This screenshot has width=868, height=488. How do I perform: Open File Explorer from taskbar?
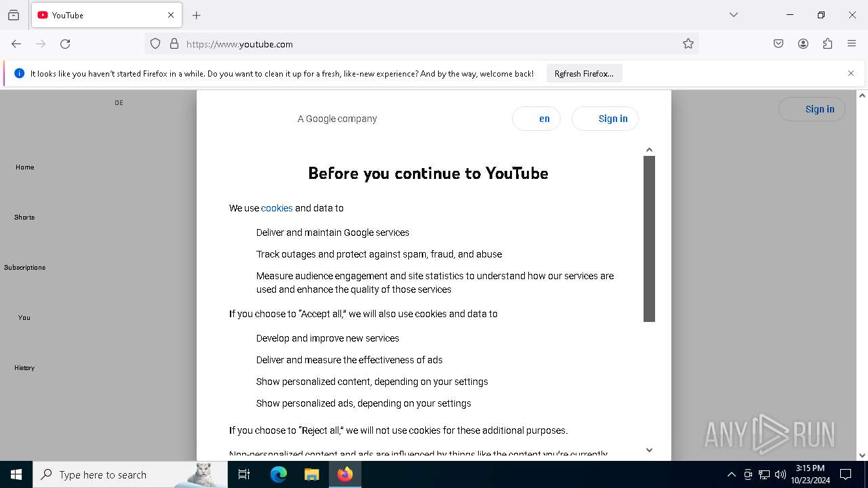pyautogui.click(x=311, y=474)
